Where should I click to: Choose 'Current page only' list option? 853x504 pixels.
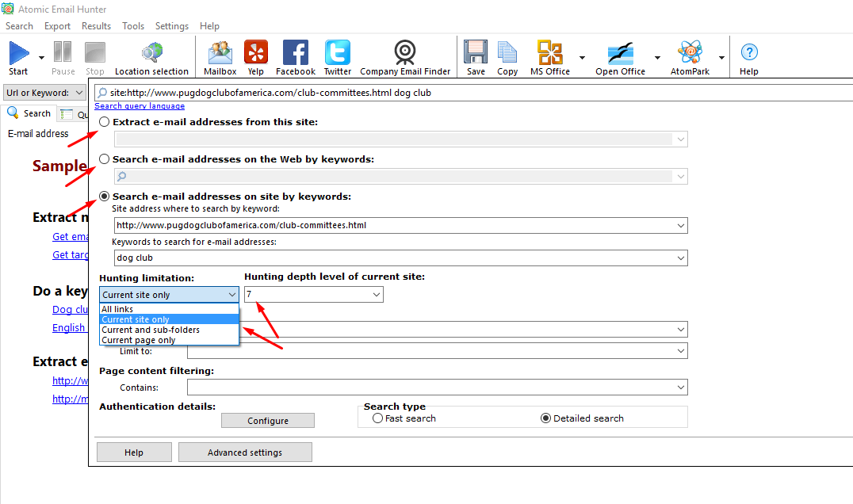point(169,340)
